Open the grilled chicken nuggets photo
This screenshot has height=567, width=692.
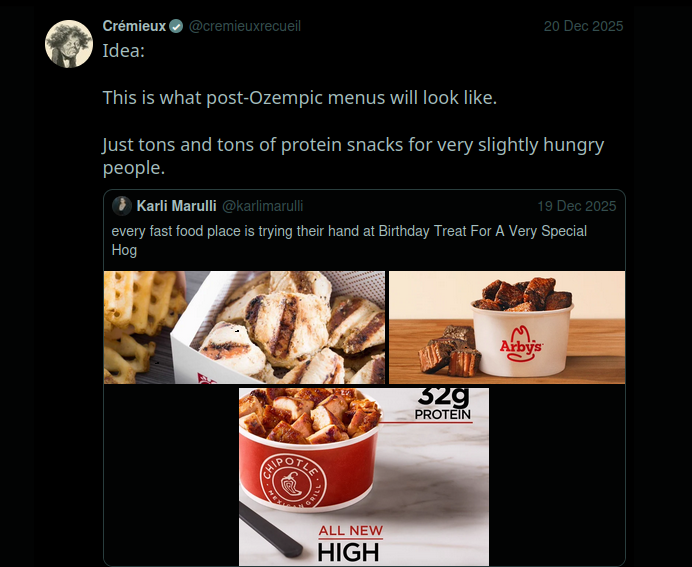click(244, 327)
